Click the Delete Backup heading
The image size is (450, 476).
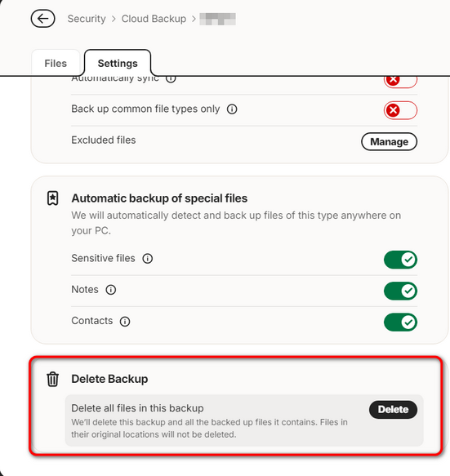point(109,379)
